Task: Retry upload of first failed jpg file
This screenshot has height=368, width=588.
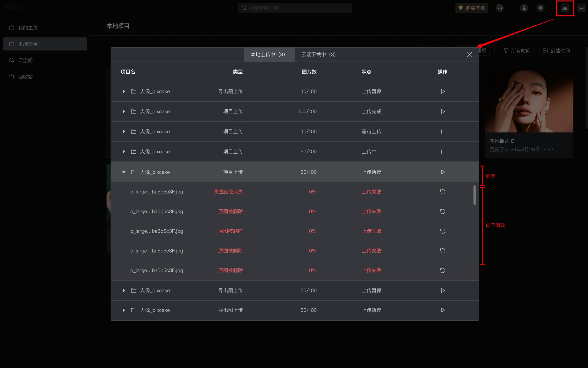Action: click(442, 192)
